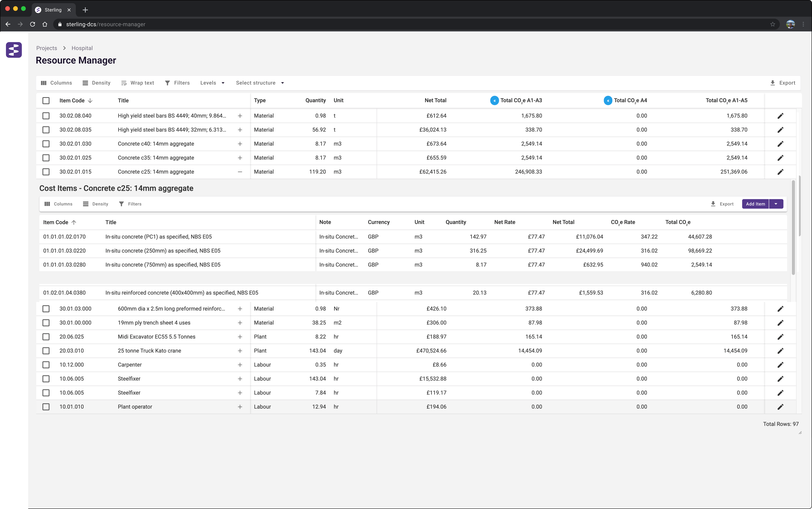This screenshot has height=509, width=812.
Task: Check the Plant operator row checkbox
Action: click(46, 407)
